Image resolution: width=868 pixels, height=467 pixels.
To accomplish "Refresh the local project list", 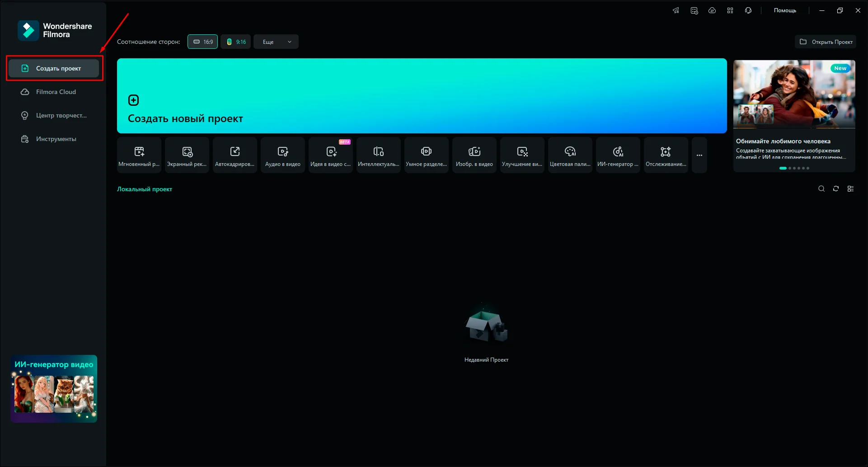I will point(835,189).
